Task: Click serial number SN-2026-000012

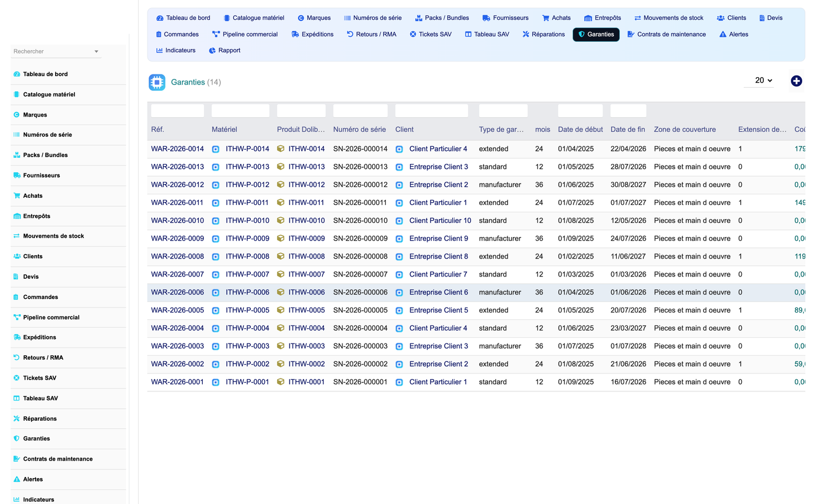Action: [361, 185]
